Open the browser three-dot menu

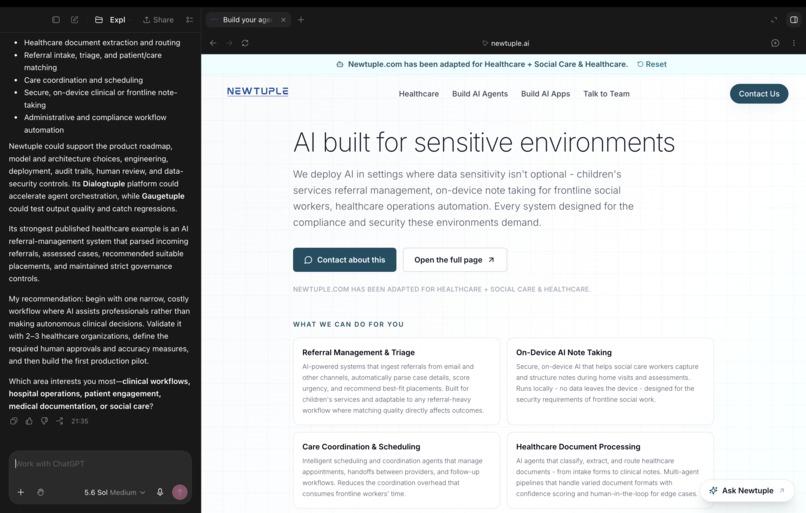point(794,43)
